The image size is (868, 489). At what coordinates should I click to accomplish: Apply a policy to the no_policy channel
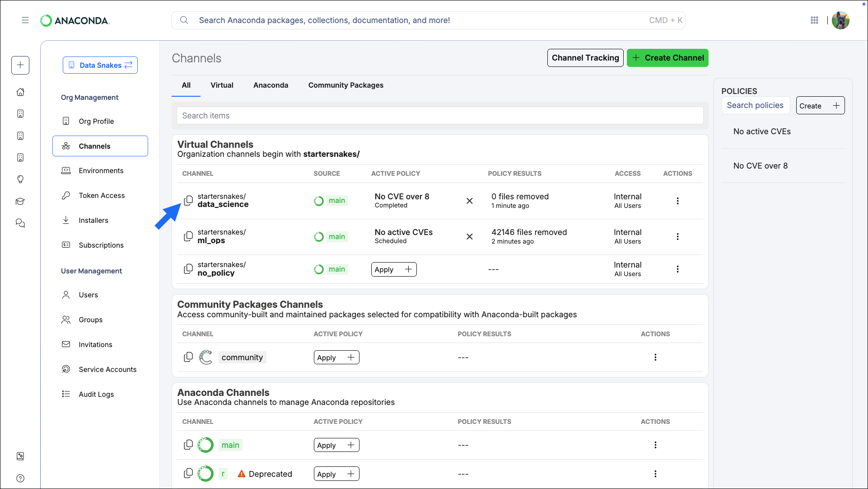393,269
